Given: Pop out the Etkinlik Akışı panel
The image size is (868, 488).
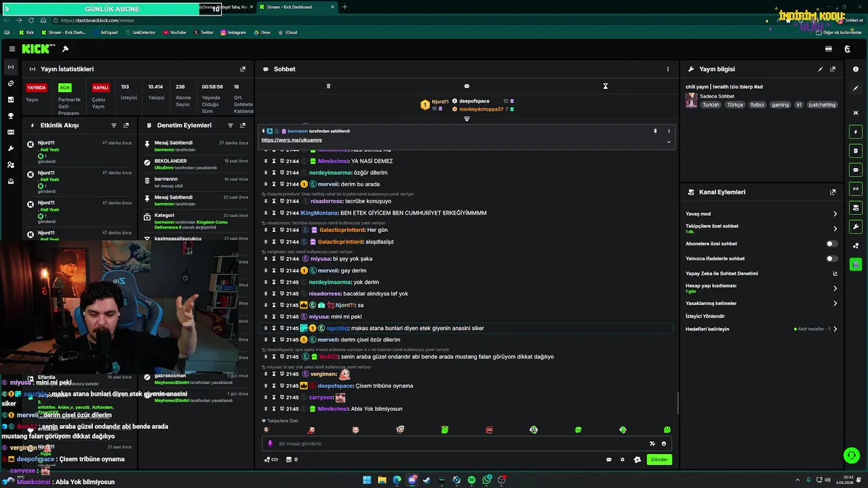Looking at the screenshot, I should [126, 125].
